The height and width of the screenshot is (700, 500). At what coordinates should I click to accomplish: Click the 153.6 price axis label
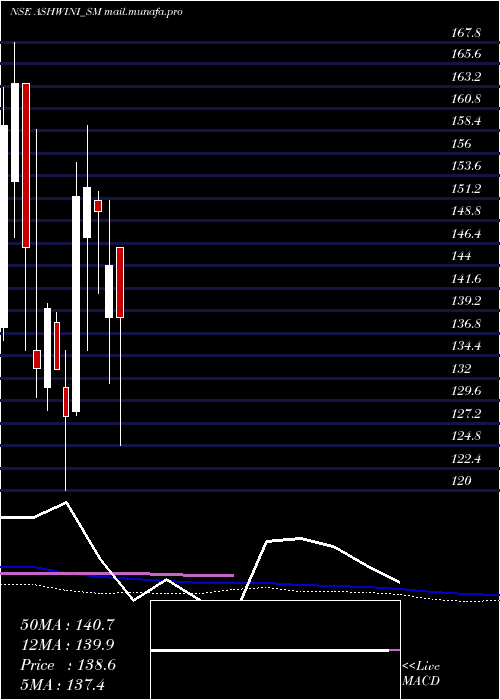(x=466, y=166)
